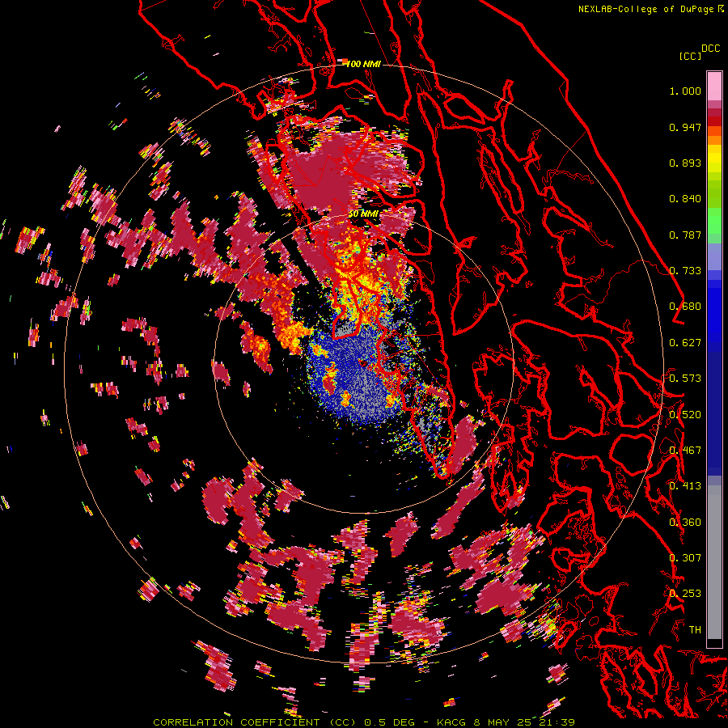Click the 1.000 value on the color scale
The image size is (728, 728).
[x=685, y=91]
